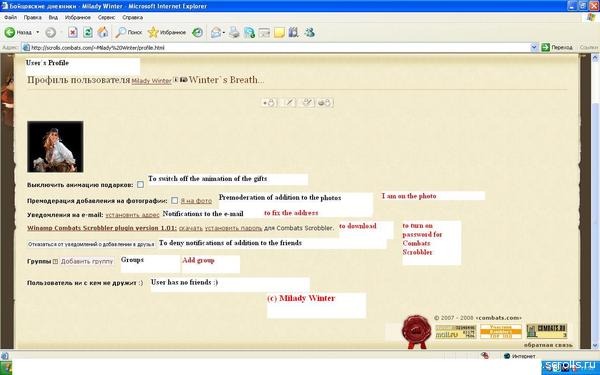Expand the Mail icon dropdown arrow
This screenshot has height=375, width=600.
point(224,33)
